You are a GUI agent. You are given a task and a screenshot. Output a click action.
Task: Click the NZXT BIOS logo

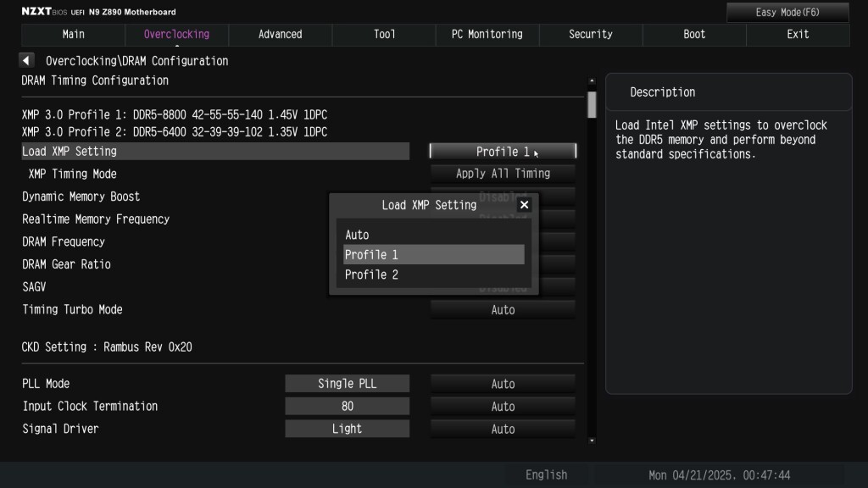(44, 12)
